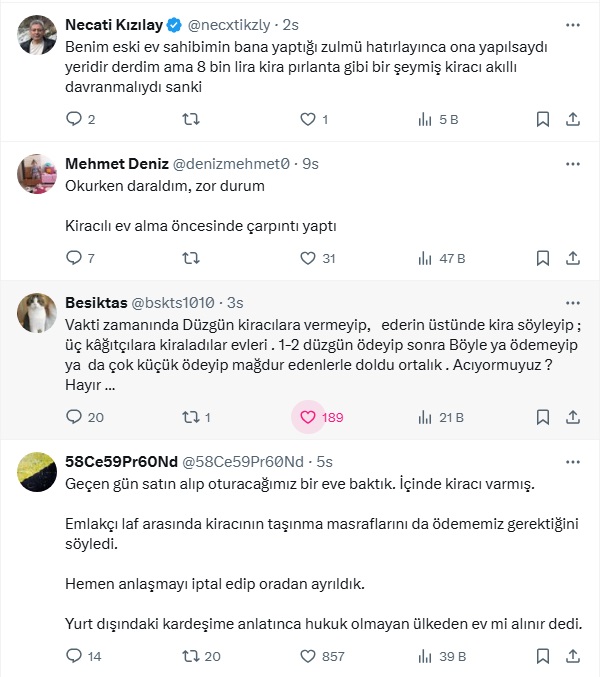The height and width of the screenshot is (677, 611).
Task: Share 58Ce59Pr60Nd's tweet
Action: coord(573,656)
